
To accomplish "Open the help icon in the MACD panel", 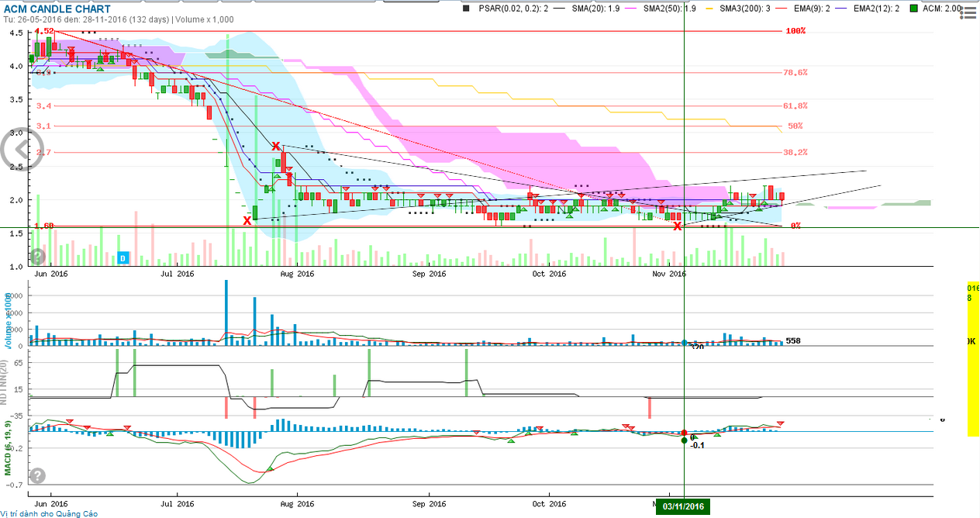I will (x=37, y=475).
